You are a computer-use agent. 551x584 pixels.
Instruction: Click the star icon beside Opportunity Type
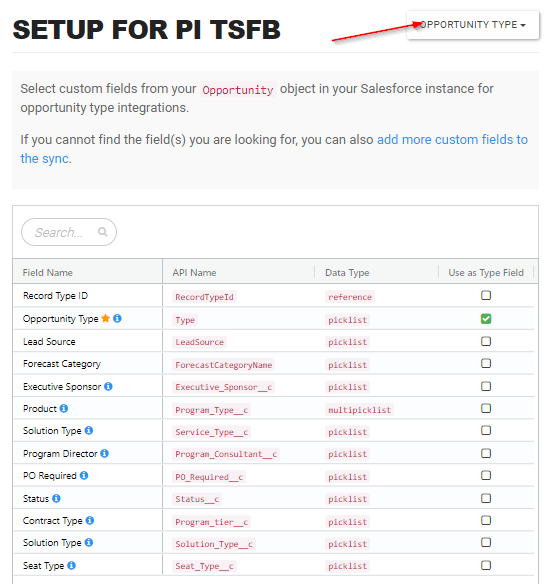coord(105,318)
